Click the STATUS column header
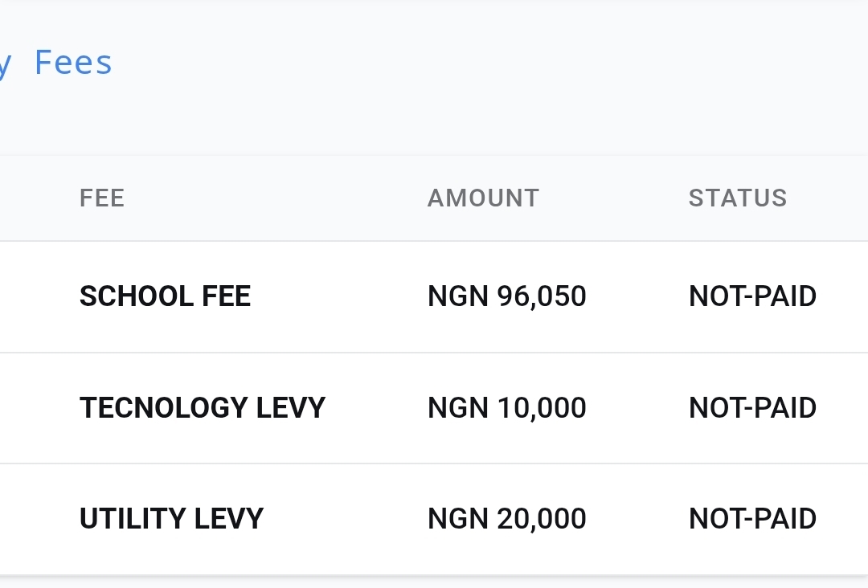The image size is (868, 588). 737,198
